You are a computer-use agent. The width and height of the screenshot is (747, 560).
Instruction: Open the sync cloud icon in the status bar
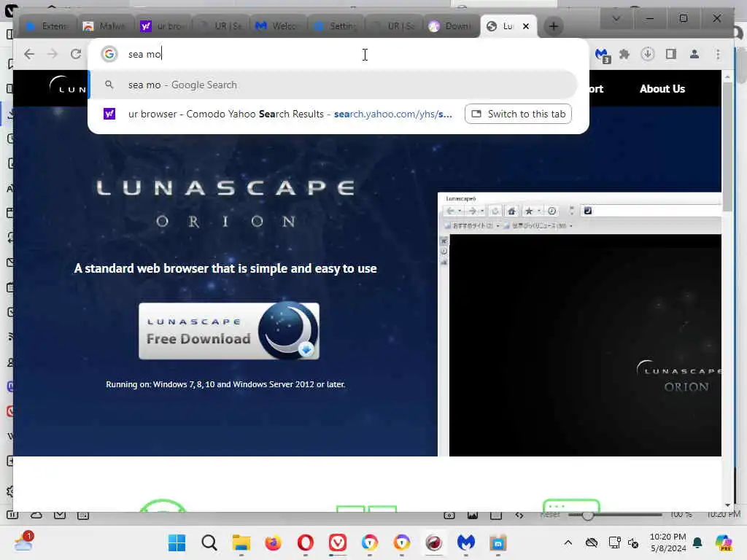tap(36, 515)
